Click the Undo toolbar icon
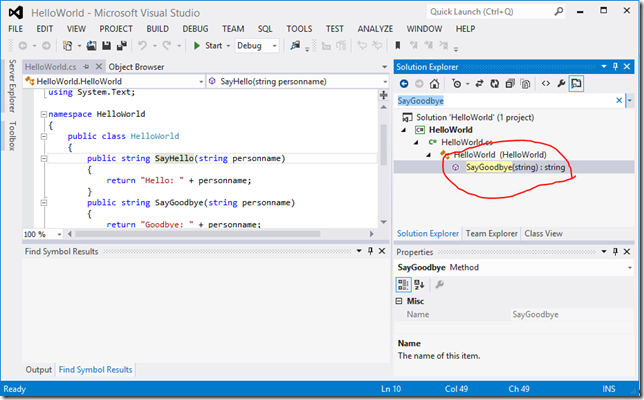Image resolution: width=644 pixels, height=400 pixels. click(x=143, y=46)
